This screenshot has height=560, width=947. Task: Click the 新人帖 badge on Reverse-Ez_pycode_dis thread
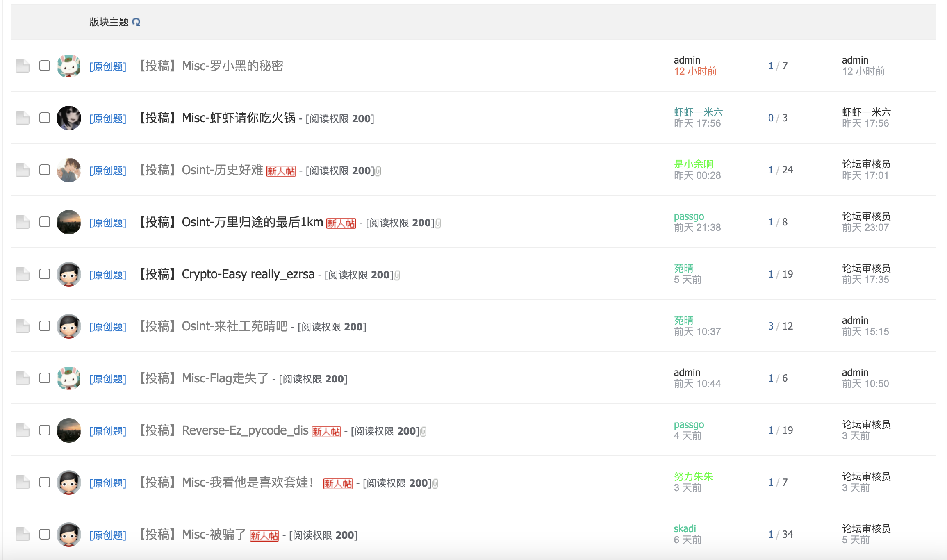326,431
